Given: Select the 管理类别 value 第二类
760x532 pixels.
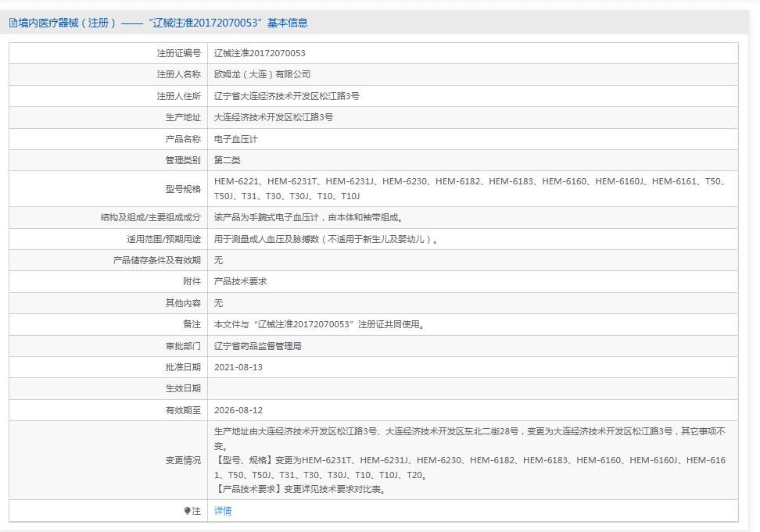Looking at the screenshot, I should click(x=227, y=159).
